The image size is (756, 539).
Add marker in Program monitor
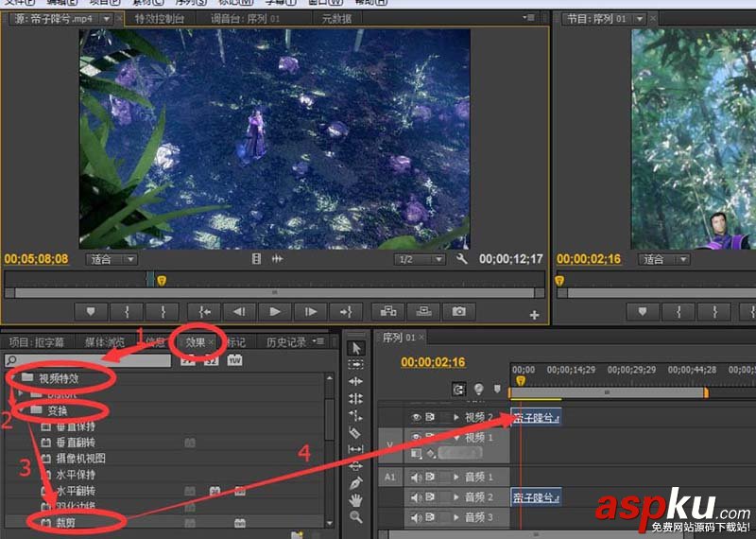click(643, 312)
